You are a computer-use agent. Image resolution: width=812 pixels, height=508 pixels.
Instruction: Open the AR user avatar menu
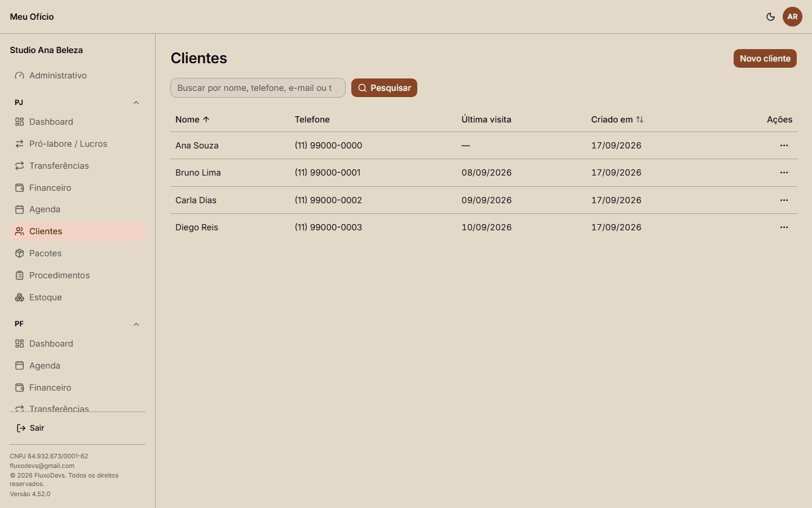pyautogui.click(x=792, y=17)
